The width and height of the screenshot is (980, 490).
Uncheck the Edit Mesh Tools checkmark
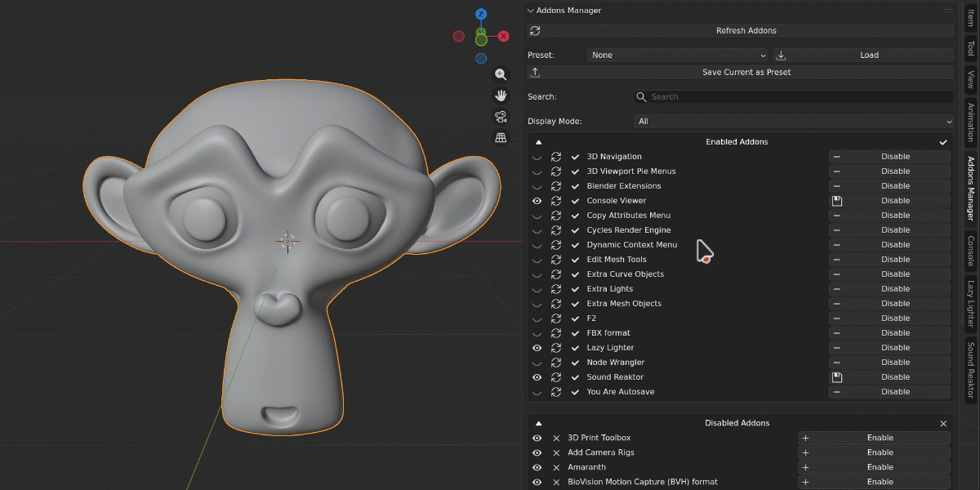coord(575,260)
